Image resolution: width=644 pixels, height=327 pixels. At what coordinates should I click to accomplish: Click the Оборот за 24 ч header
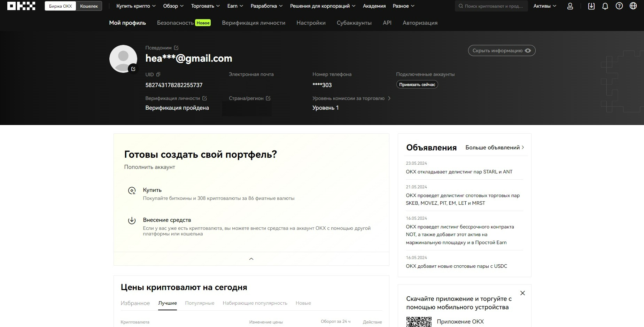pyautogui.click(x=335, y=321)
